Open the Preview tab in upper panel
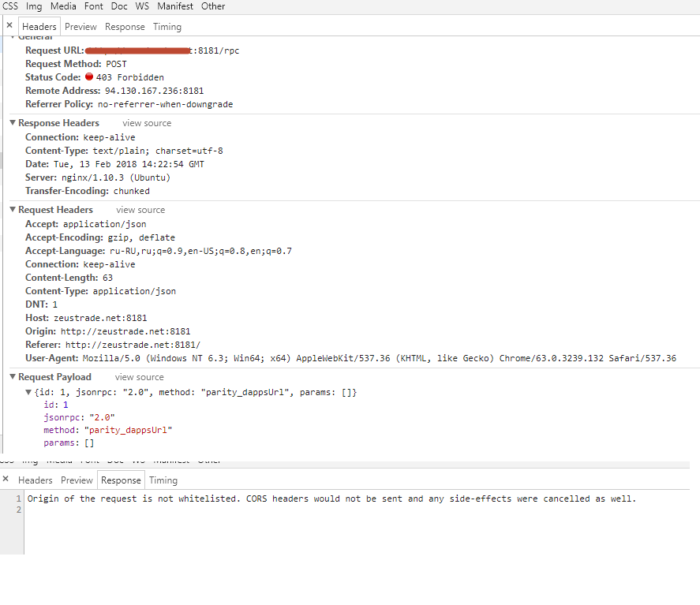 click(x=80, y=27)
